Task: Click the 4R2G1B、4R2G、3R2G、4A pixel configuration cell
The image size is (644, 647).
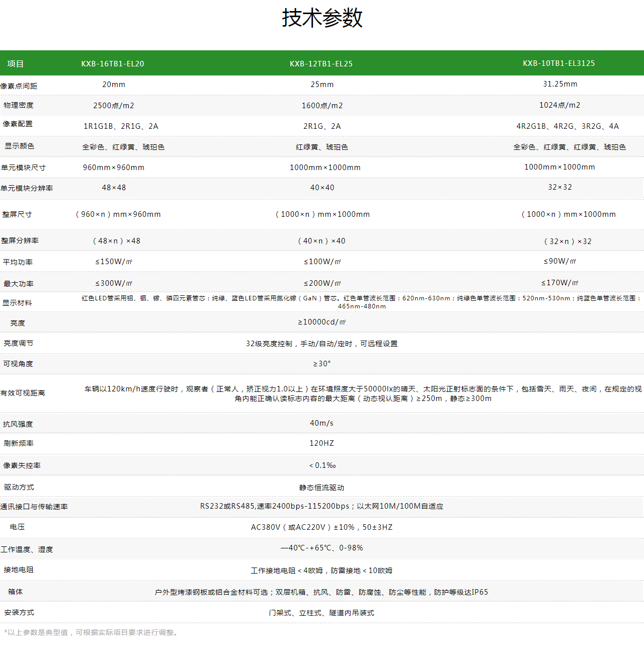Action: point(568,126)
